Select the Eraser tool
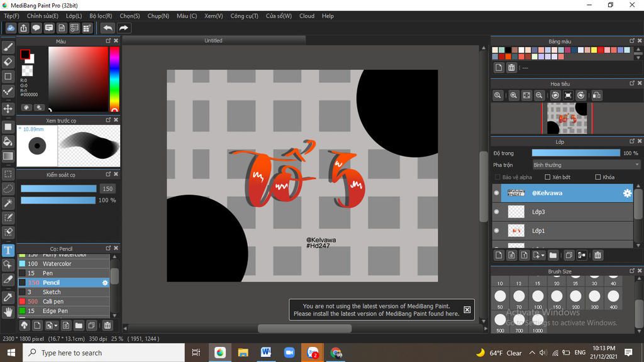The width and height of the screenshot is (644, 362). 8,62
